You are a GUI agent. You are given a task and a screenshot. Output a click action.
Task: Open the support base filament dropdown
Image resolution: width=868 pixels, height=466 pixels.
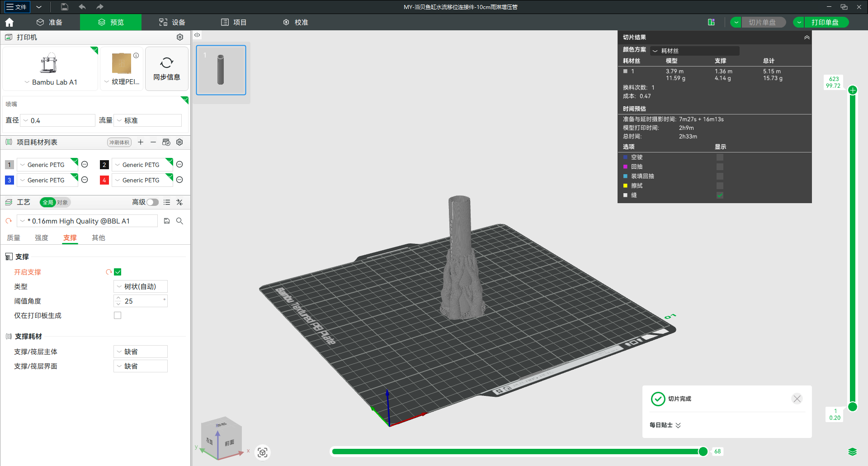coord(141,352)
